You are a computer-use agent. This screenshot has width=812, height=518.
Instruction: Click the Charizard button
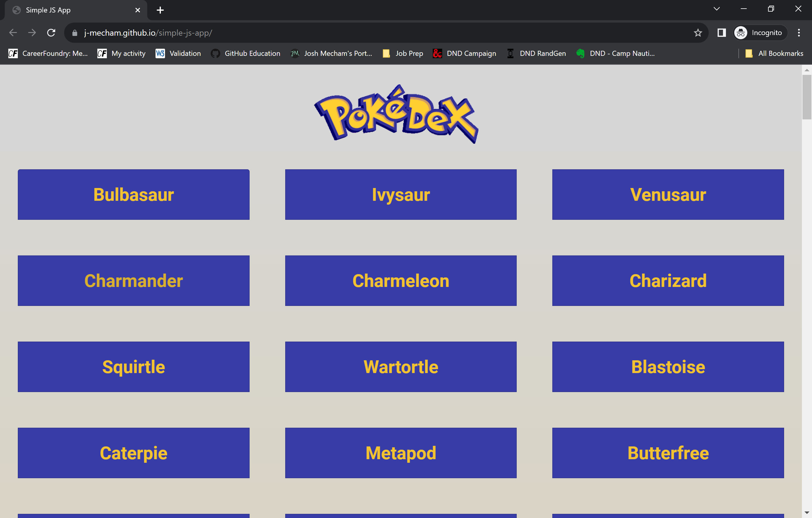(x=667, y=280)
